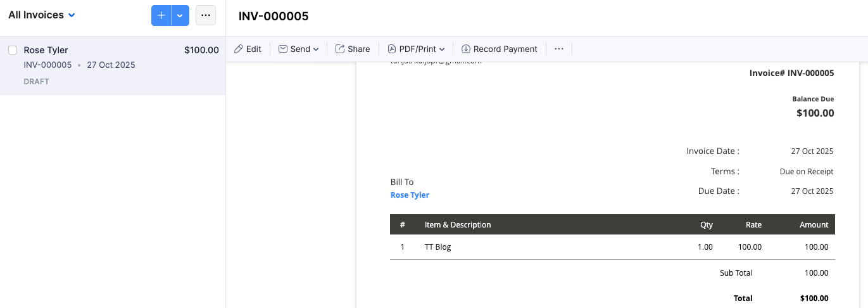Open the three-dot menu above the invoice list
Image resolution: width=868 pixels, height=308 pixels.
pyautogui.click(x=206, y=15)
